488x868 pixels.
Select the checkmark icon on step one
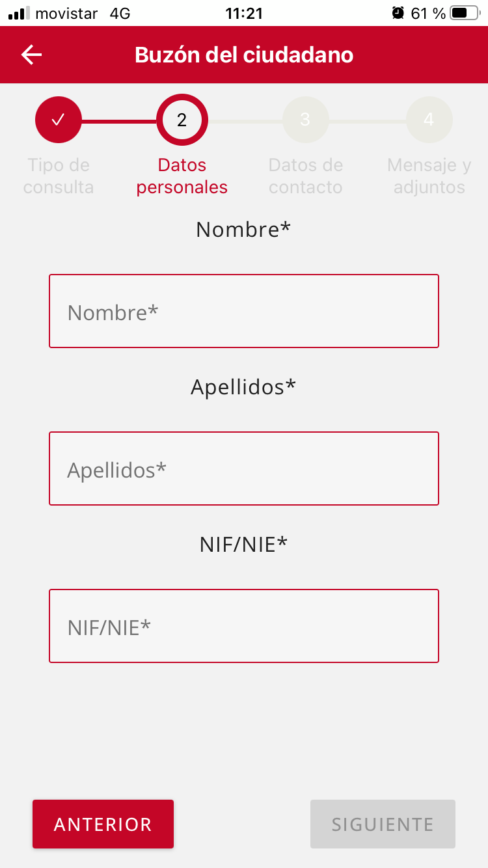pyautogui.click(x=58, y=119)
